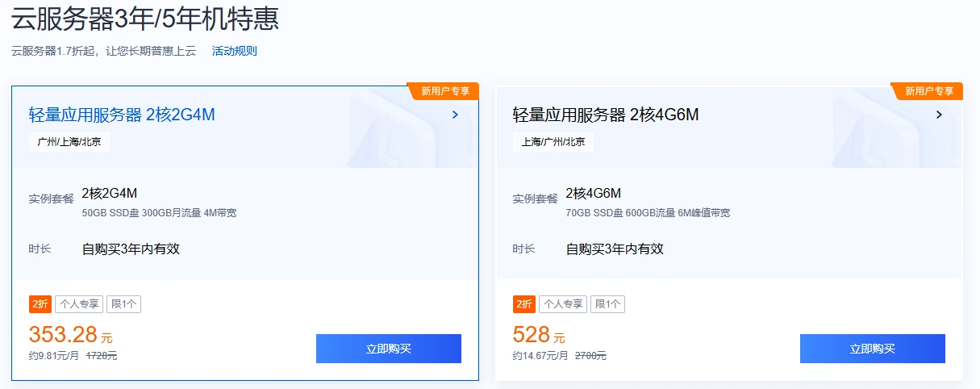980x389 pixels.
Task: Click 个人专享 tag on the 353.28元 card
Action: pyautogui.click(x=79, y=304)
